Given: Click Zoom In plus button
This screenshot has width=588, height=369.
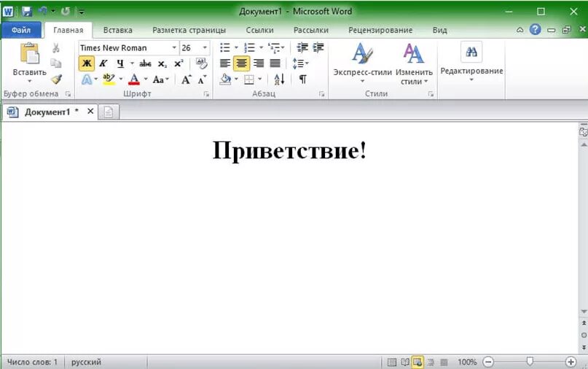Looking at the screenshot, I should coord(571,362).
